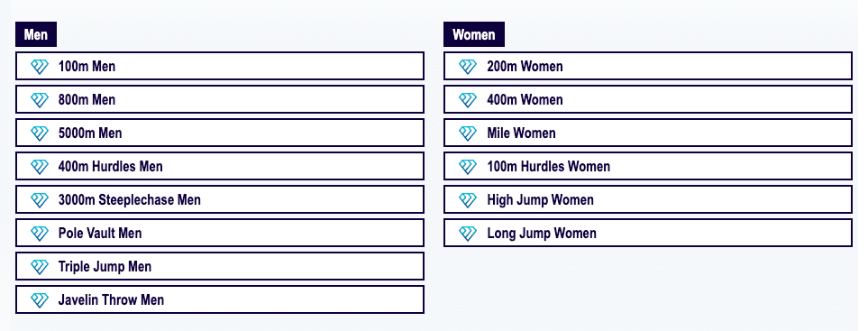Open the 3000m Steeplechase Men event
868x331 pixels.
[220, 199]
